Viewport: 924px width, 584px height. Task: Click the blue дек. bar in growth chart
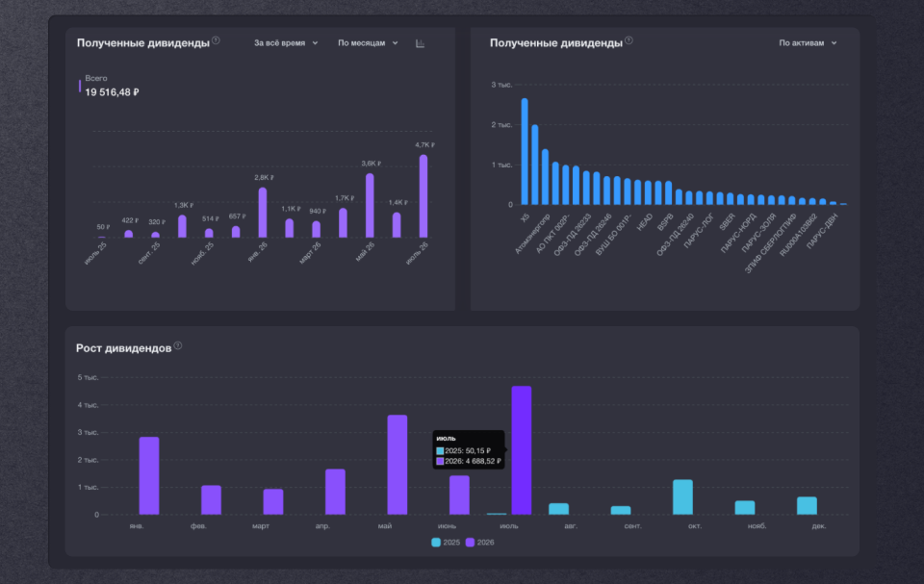pos(808,506)
